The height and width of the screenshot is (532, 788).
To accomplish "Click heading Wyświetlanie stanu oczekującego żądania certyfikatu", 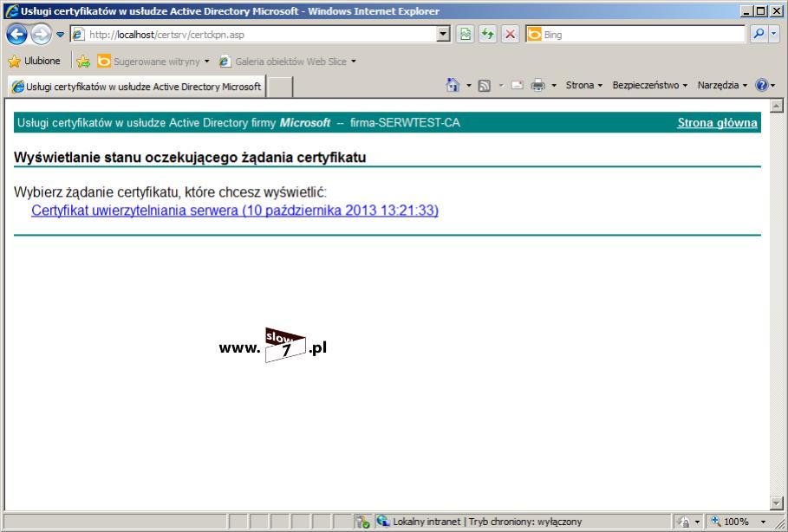I will [190, 157].
